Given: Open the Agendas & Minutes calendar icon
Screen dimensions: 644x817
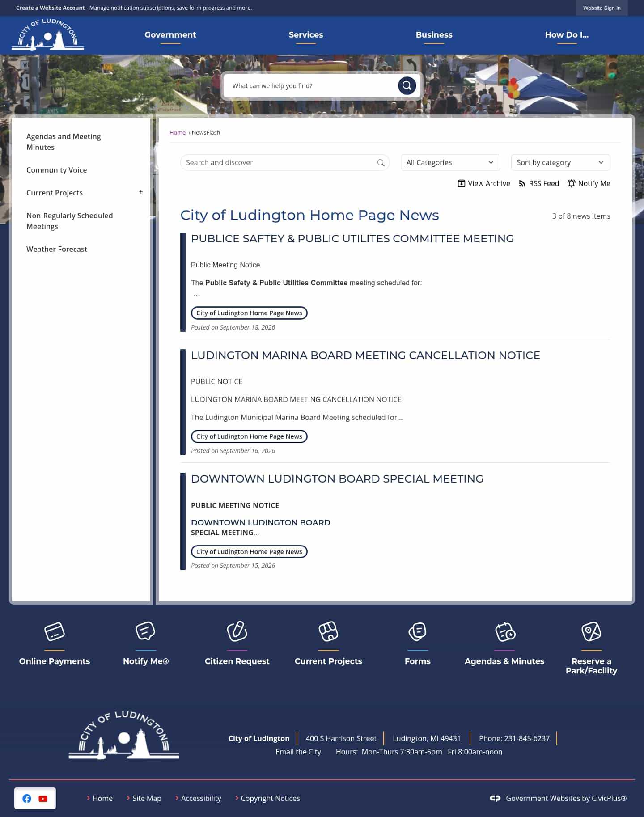Looking at the screenshot, I should (x=505, y=631).
